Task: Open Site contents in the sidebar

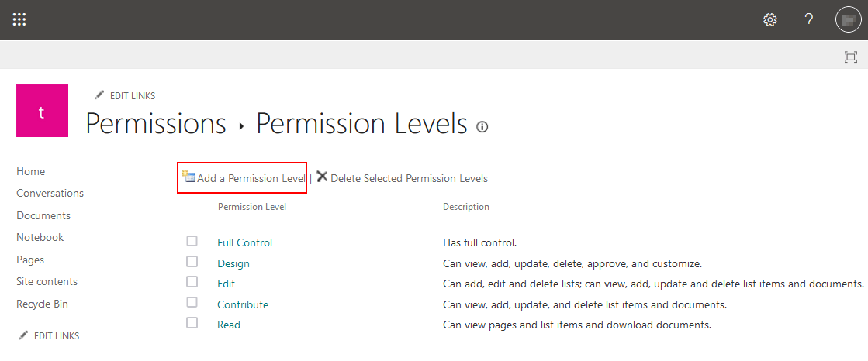Action: click(47, 281)
